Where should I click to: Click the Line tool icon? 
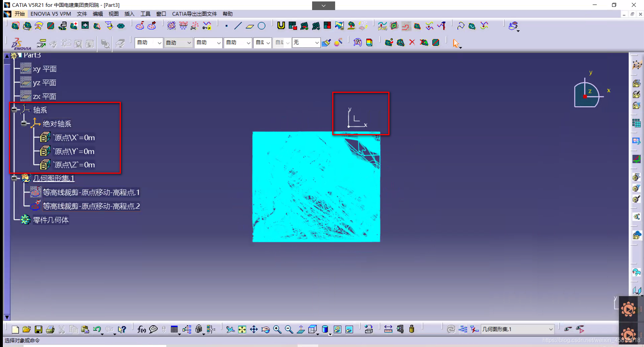click(x=238, y=26)
